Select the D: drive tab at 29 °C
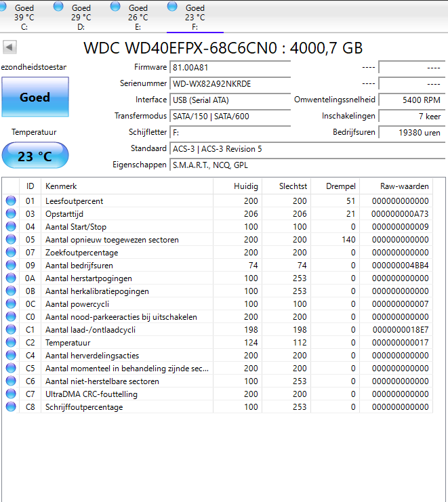This screenshot has height=502, width=448. [81, 17]
